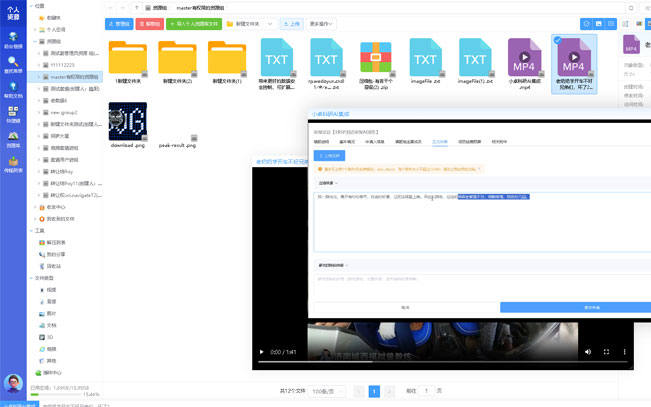Open the video player's three-dot options menu

[624, 352]
